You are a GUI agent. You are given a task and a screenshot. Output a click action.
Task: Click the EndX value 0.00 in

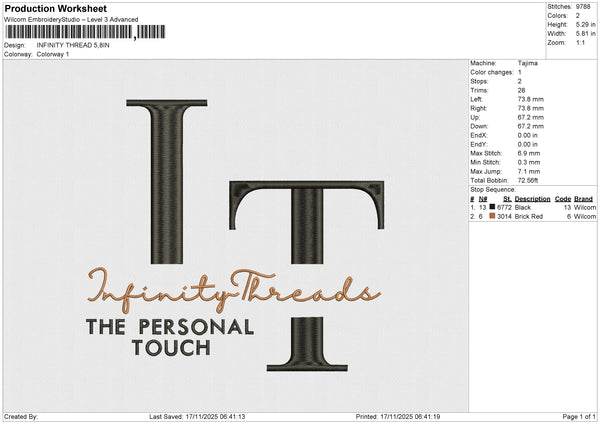(528, 135)
